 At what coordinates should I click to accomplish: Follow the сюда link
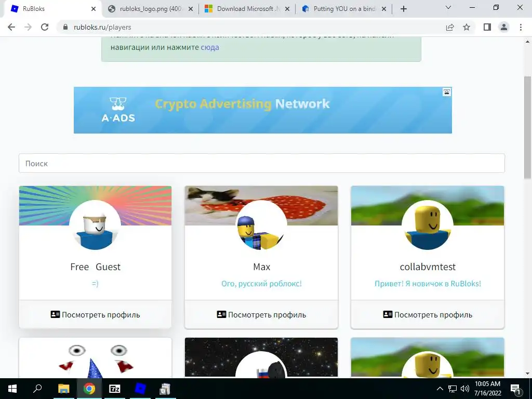tap(210, 47)
